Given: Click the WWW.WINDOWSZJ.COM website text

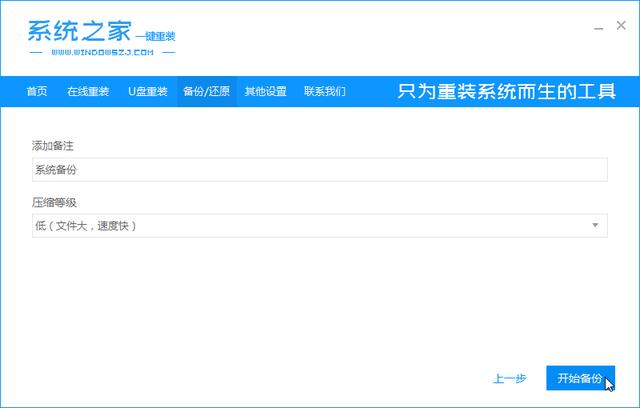Looking at the screenshot, I should (101, 51).
